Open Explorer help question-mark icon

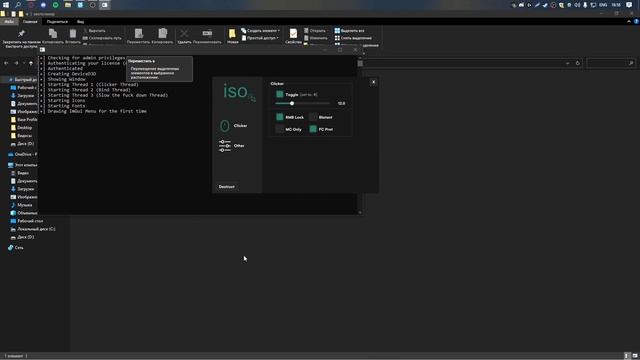click(636, 22)
